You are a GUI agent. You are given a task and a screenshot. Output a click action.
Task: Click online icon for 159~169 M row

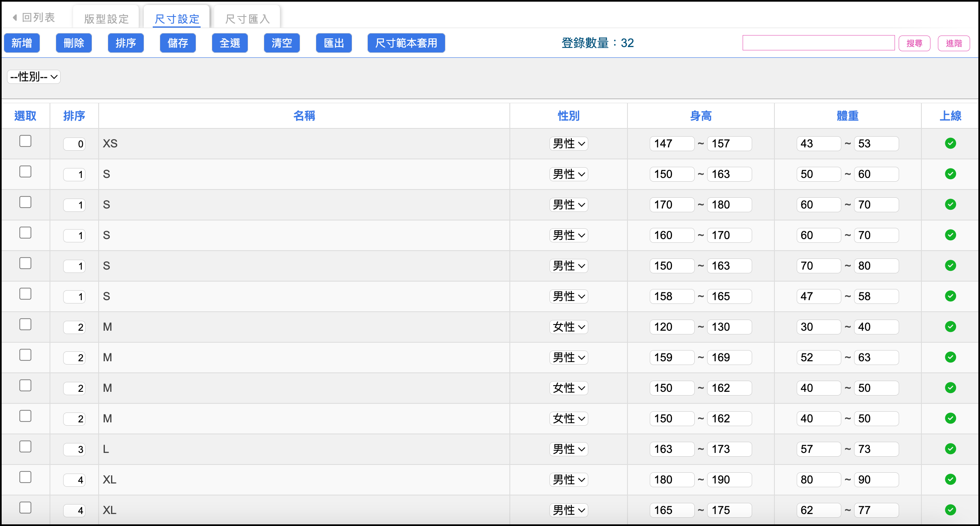pyautogui.click(x=950, y=357)
